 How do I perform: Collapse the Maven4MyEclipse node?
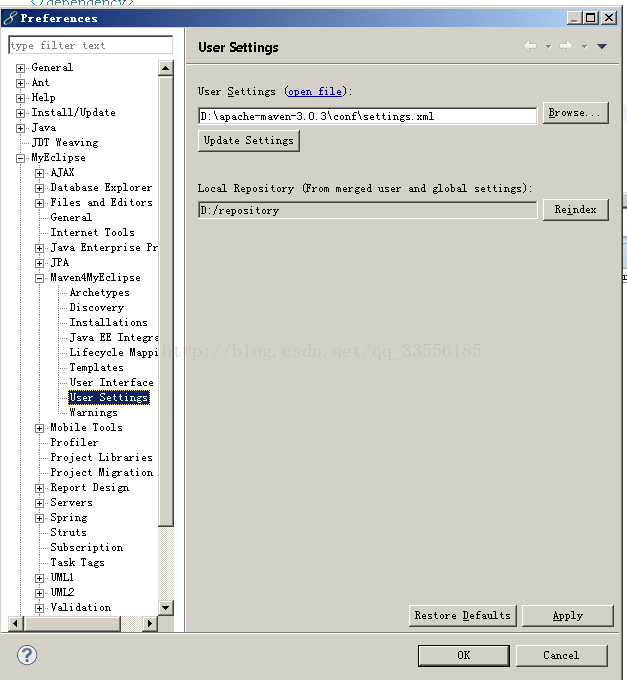coord(39,278)
